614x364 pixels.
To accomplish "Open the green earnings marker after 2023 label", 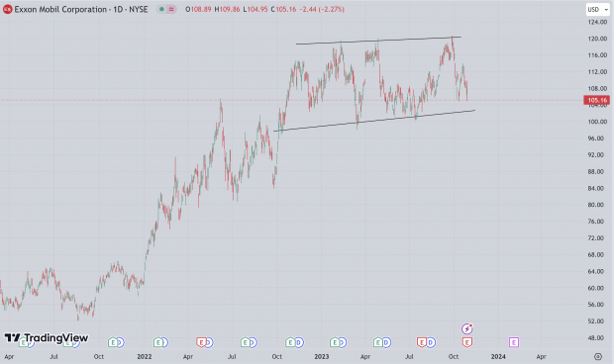I will pos(334,343).
